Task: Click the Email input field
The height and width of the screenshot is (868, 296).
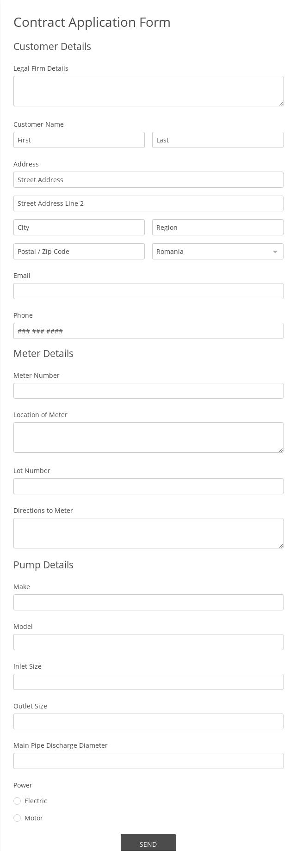Action: pos(148,291)
